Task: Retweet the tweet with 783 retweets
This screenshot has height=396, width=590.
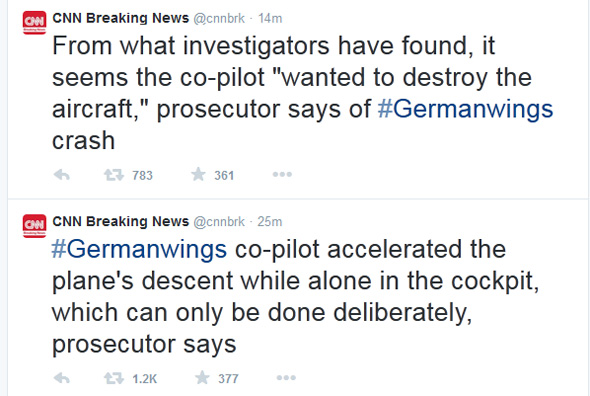Action: [114, 175]
